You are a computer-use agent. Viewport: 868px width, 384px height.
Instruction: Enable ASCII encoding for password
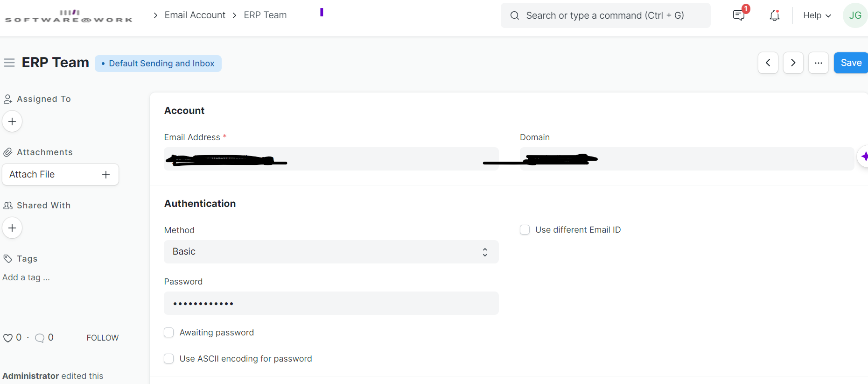[168, 358]
